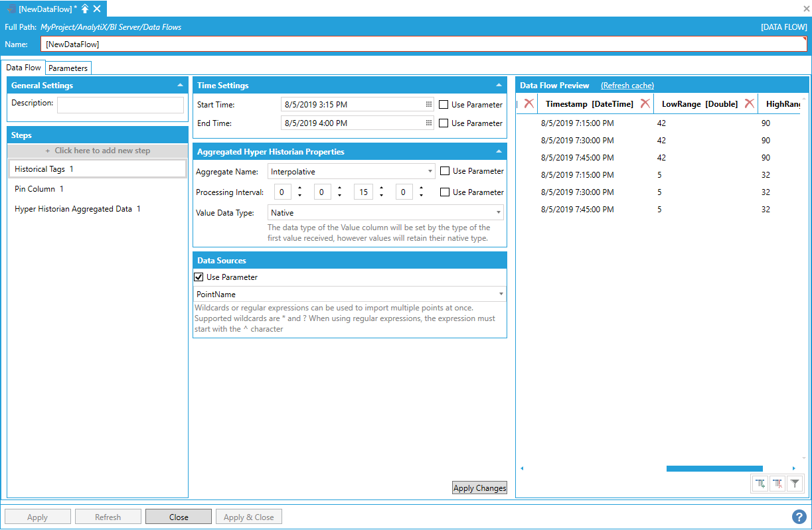Remove the LowRange column with its red X
The width and height of the screenshot is (812, 530).
[x=749, y=104]
